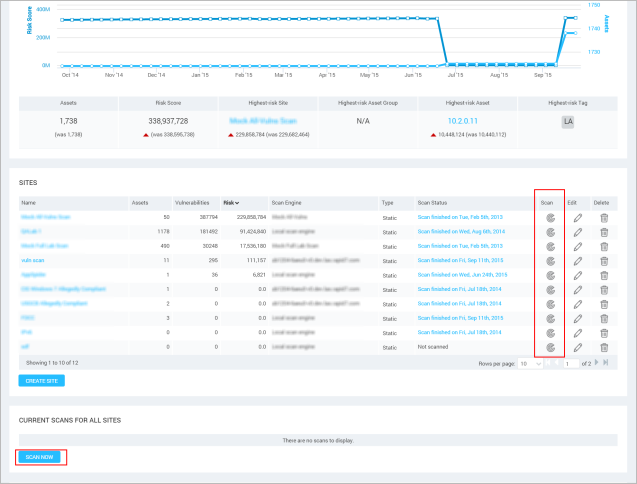637x484 pixels.
Task: Sort the table by the Name column header
Action: (x=27, y=201)
